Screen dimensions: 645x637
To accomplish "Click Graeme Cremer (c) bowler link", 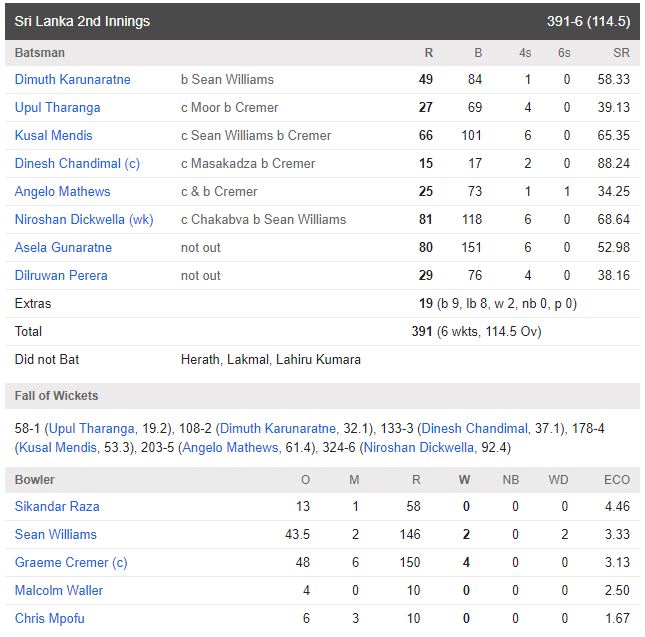I will tap(71, 562).
